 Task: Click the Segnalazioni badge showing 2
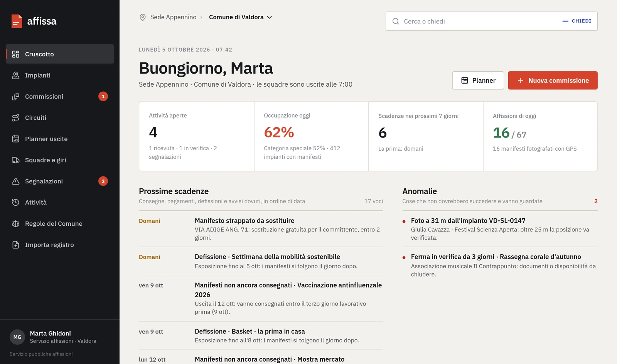point(103,181)
